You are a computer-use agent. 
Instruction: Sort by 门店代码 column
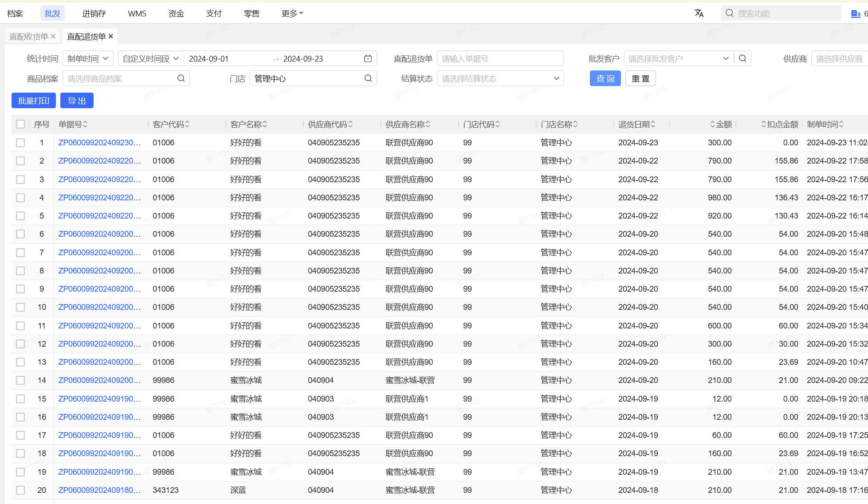tap(498, 125)
